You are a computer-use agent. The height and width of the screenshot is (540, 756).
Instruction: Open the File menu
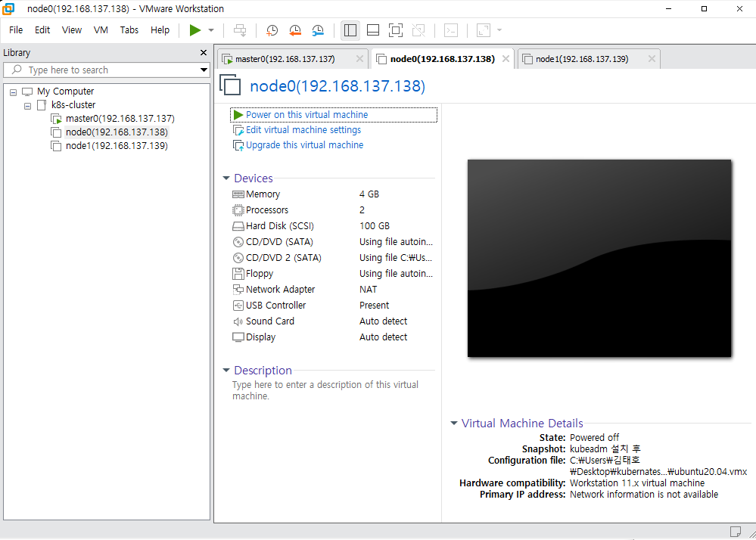[x=16, y=29]
